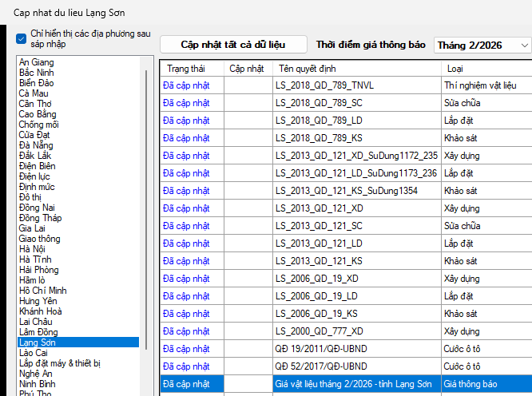The image size is (532, 396).
Task: Click 'Đã cập nhật' link for LS_2018_QD_789_TNVL
Action: pos(185,85)
